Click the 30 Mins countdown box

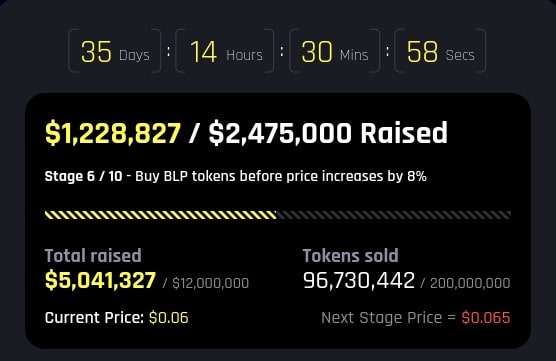coord(334,51)
